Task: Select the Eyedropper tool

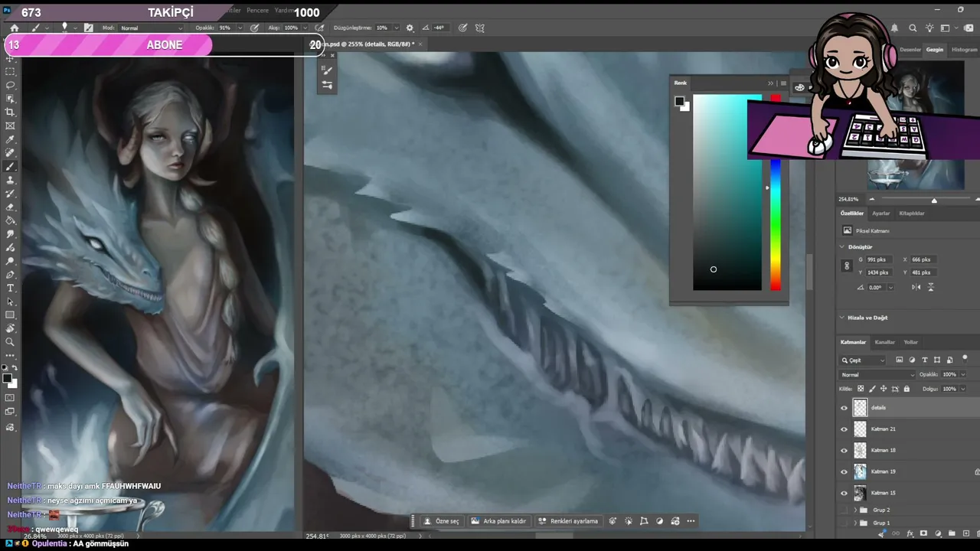Action: [x=10, y=140]
